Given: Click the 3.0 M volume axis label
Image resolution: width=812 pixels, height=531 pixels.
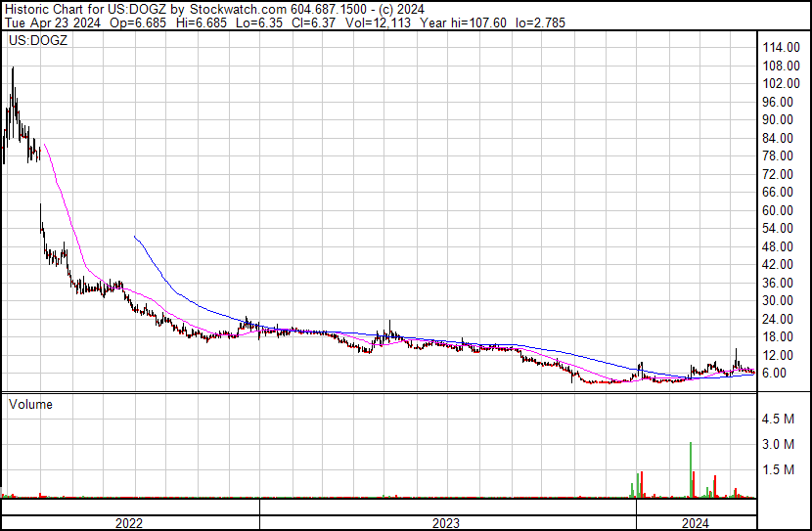Looking at the screenshot, I should (x=782, y=445).
